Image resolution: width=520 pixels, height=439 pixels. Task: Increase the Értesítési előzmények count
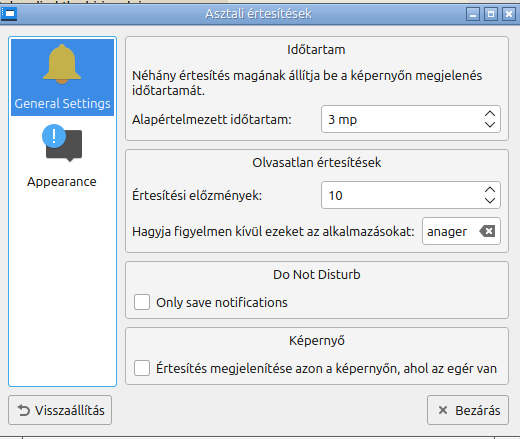490,189
